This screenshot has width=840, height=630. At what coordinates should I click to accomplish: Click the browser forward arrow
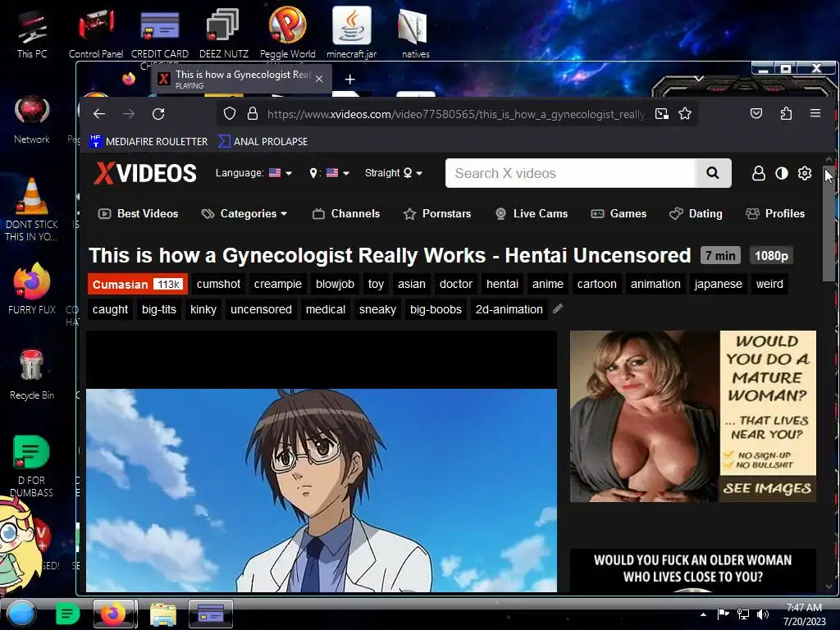[x=129, y=113]
